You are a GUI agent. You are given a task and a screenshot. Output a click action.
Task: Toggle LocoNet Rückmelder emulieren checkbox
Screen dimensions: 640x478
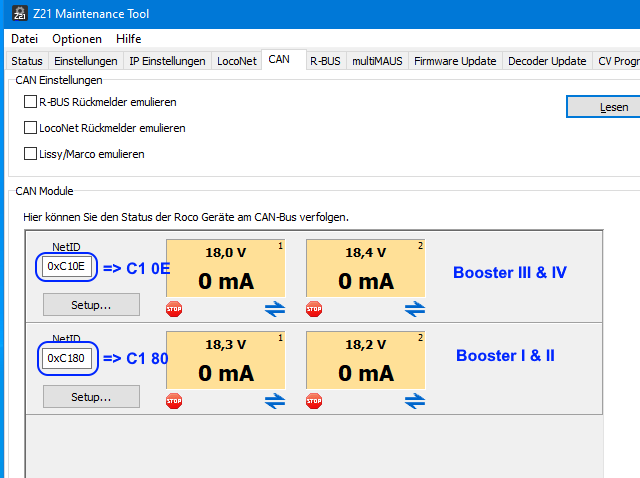[30, 128]
